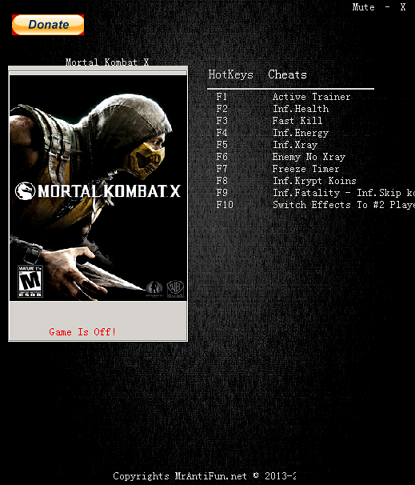The width and height of the screenshot is (415, 485).
Task: Click the F10 hotkey label
Action: point(225,205)
